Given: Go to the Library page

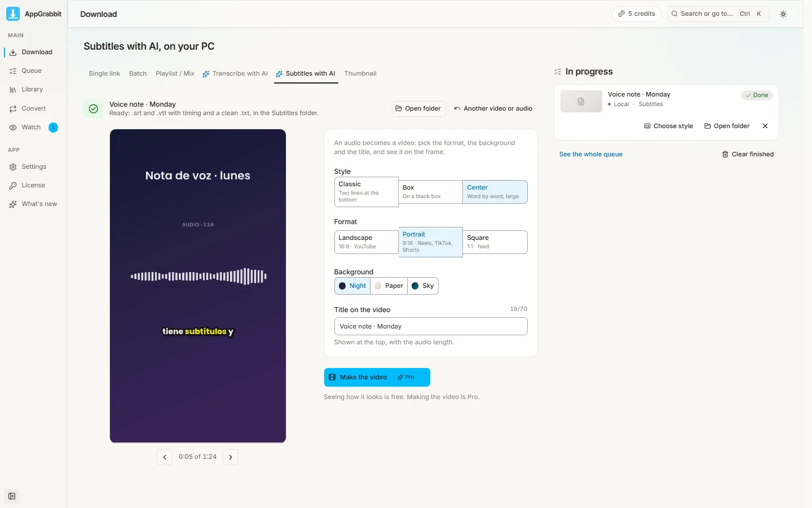Looking at the screenshot, I should [x=34, y=89].
